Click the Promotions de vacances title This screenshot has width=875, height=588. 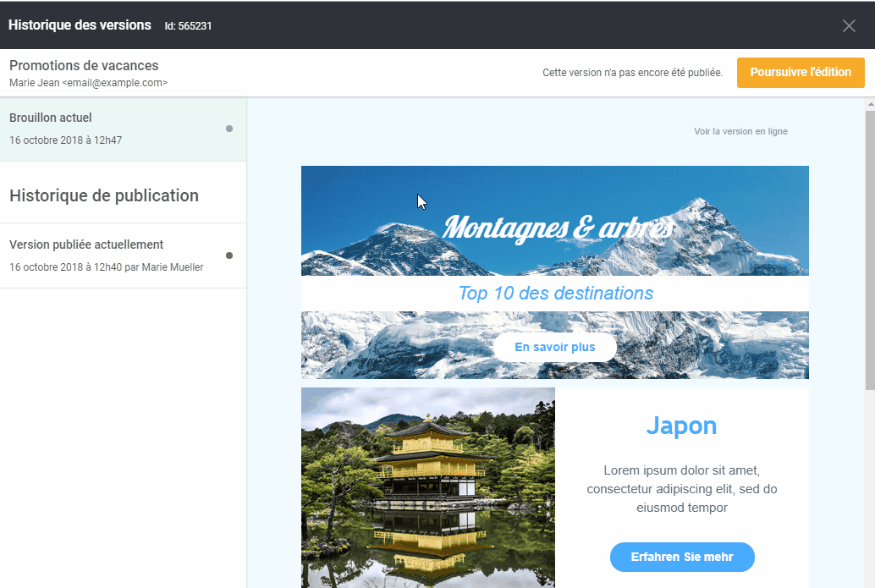84,66
